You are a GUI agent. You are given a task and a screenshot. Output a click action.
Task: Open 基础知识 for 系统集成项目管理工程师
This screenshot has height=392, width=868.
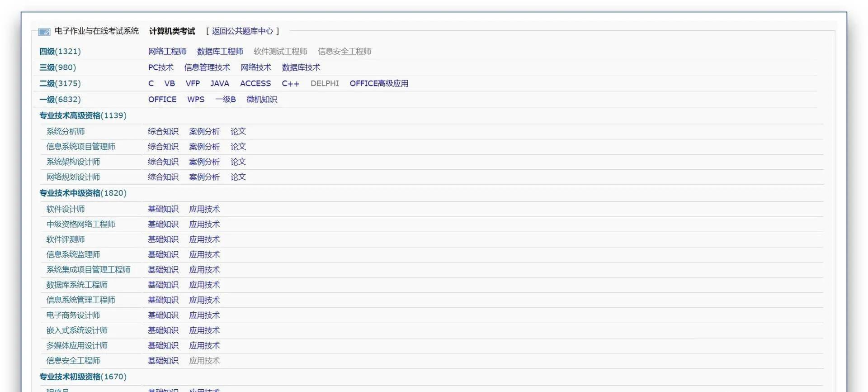(x=163, y=270)
